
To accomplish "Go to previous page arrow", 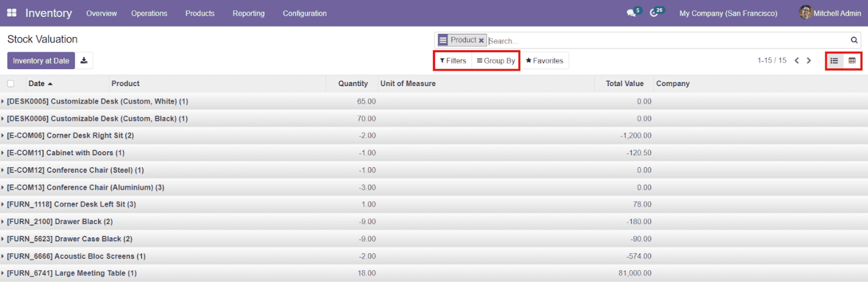I will (x=797, y=61).
